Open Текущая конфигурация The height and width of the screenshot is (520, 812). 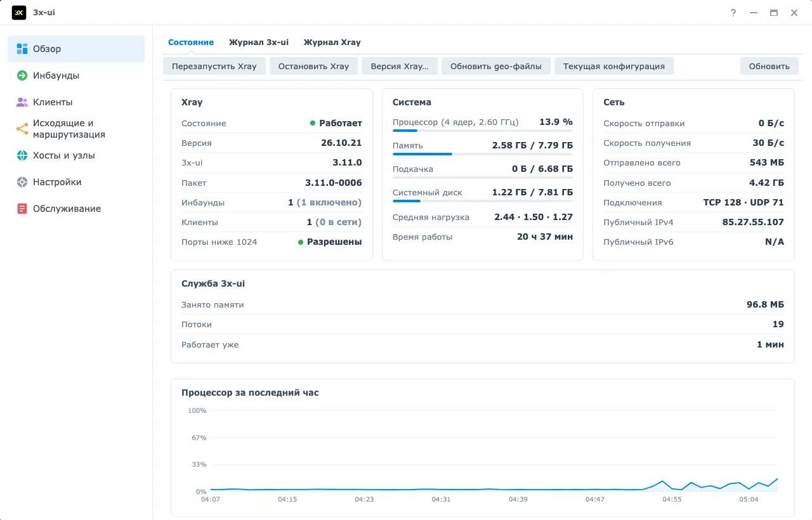click(x=614, y=66)
